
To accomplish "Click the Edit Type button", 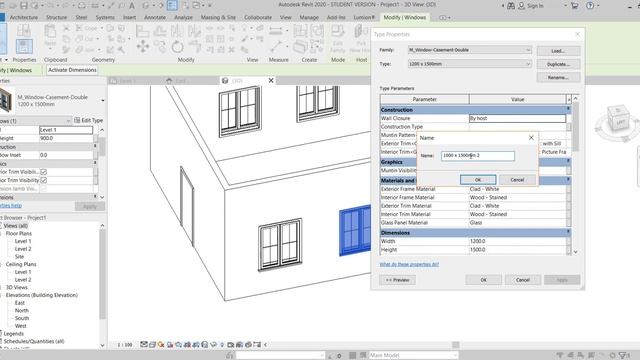I will [89, 120].
